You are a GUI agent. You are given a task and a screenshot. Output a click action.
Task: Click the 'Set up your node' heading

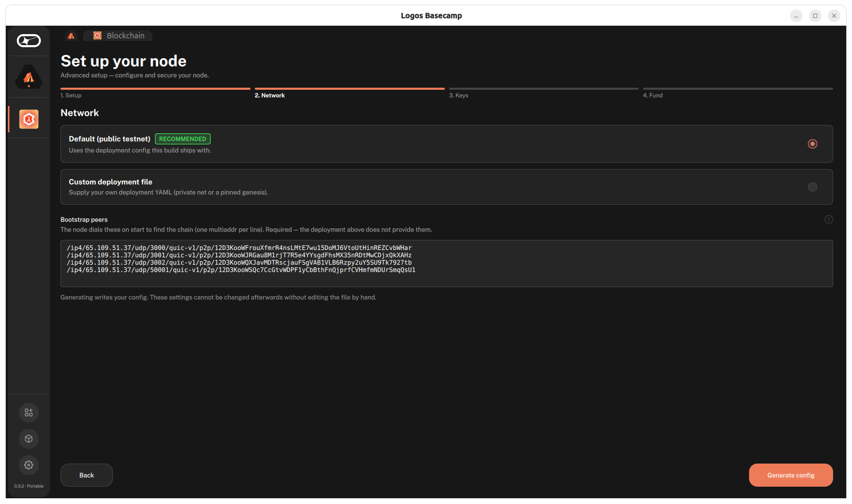point(123,61)
